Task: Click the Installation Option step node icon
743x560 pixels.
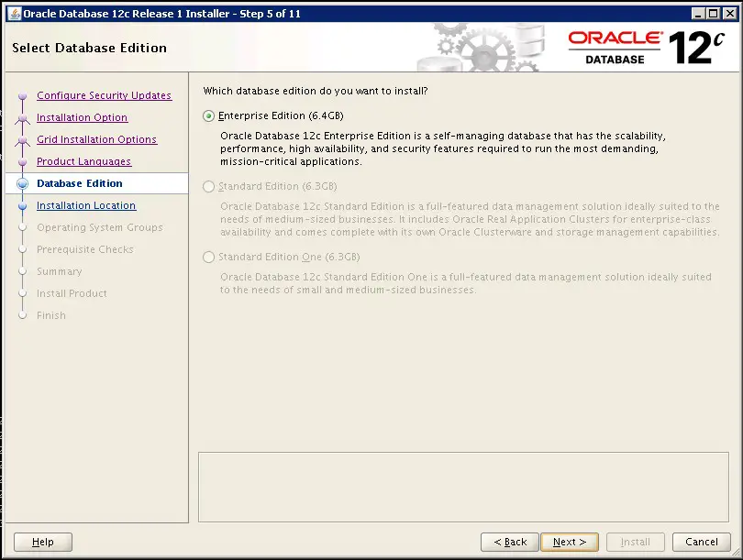Action: click(x=22, y=118)
